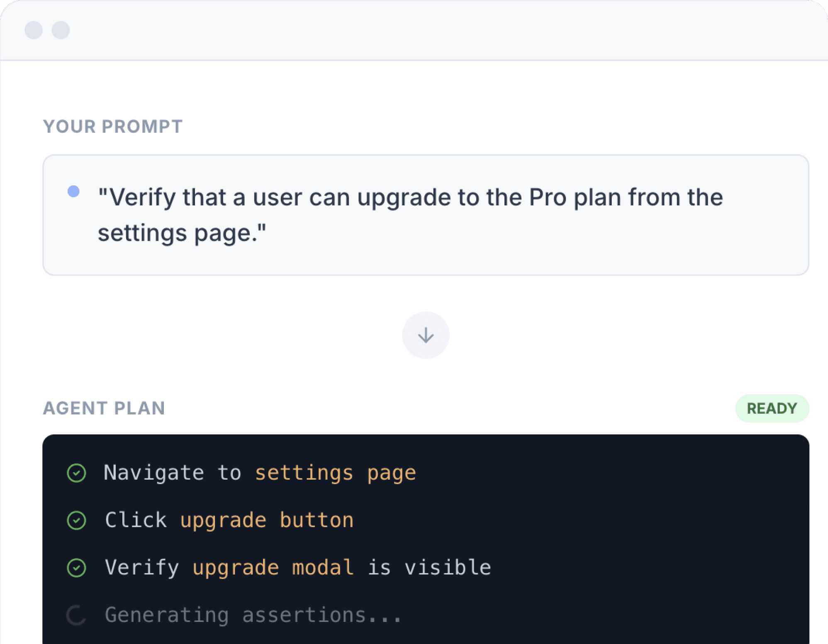The image size is (828, 644).
Task: Open the YOUR PROMPT section header
Action: coord(113,127)
